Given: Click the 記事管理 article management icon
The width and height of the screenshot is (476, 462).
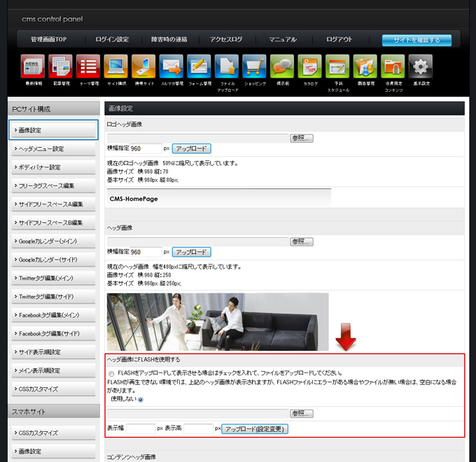Looking at the screenshot, I should [x=61, y=67].
